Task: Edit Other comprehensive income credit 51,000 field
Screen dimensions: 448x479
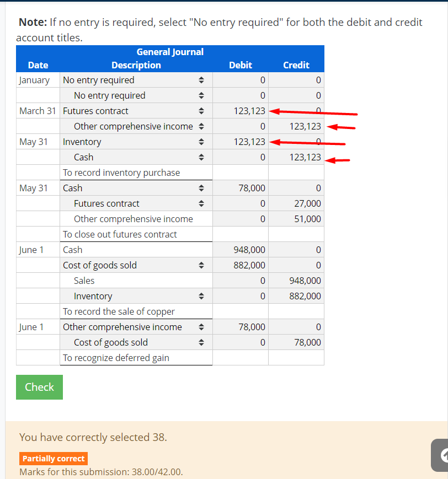Action: coord(296,219)
